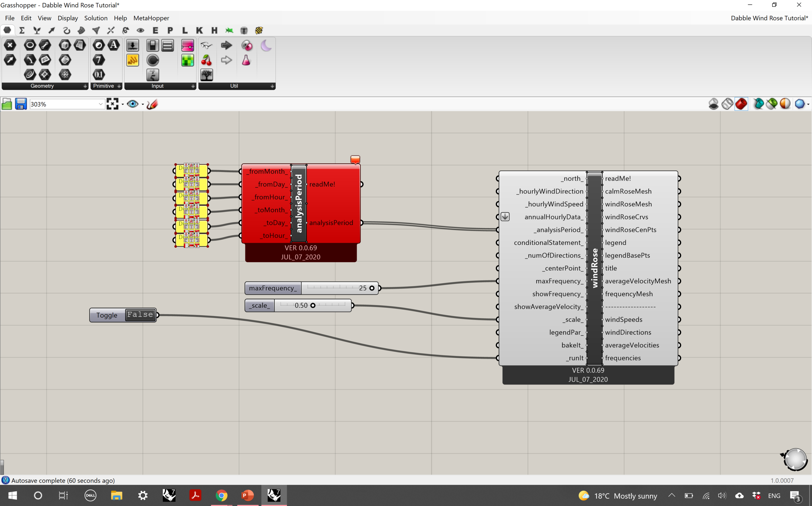This screenshot has height=506, width=812.
Task: Select the Circle geometry parameter icon
Action: tap(30, 45)
